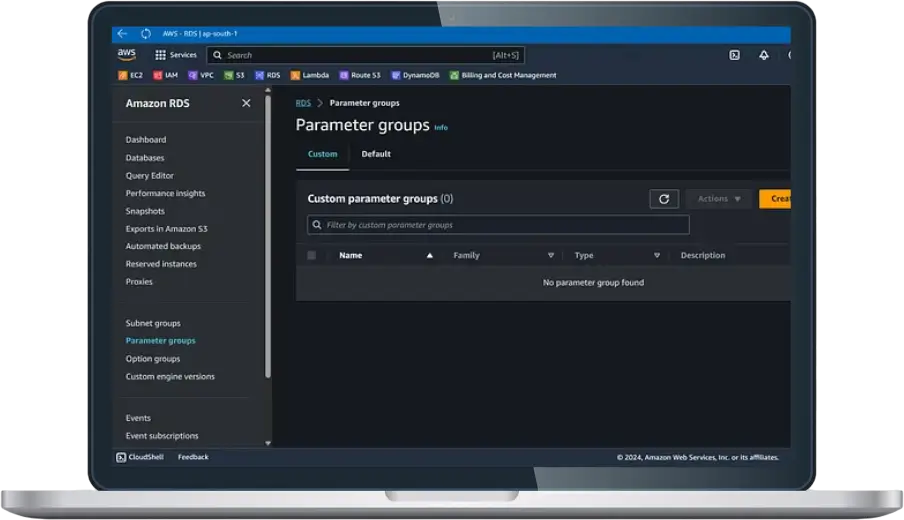Click the RDS breadcrumb link
904x520 pixels.
coord(303,103)
